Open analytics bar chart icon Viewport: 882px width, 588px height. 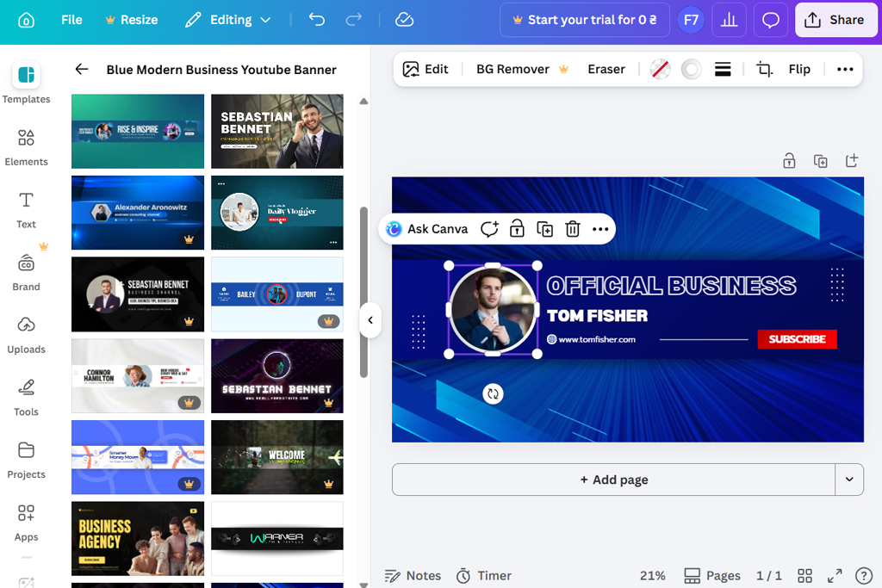(729, 21)
